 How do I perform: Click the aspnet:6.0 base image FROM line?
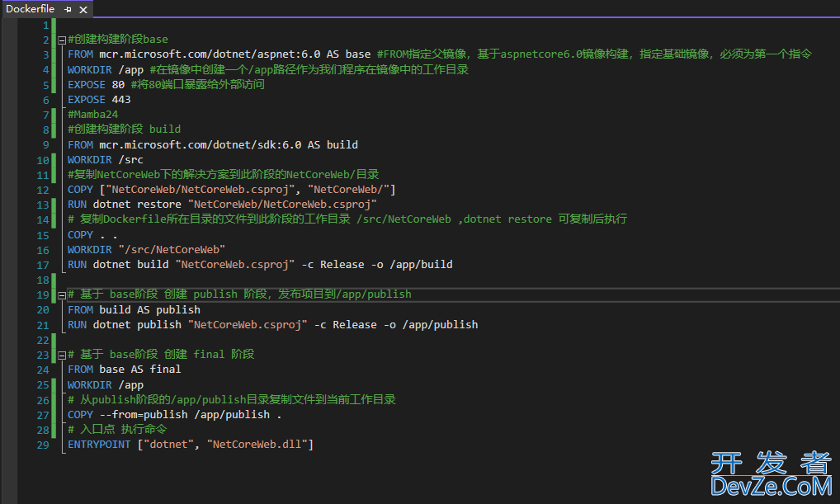(219, 54)
